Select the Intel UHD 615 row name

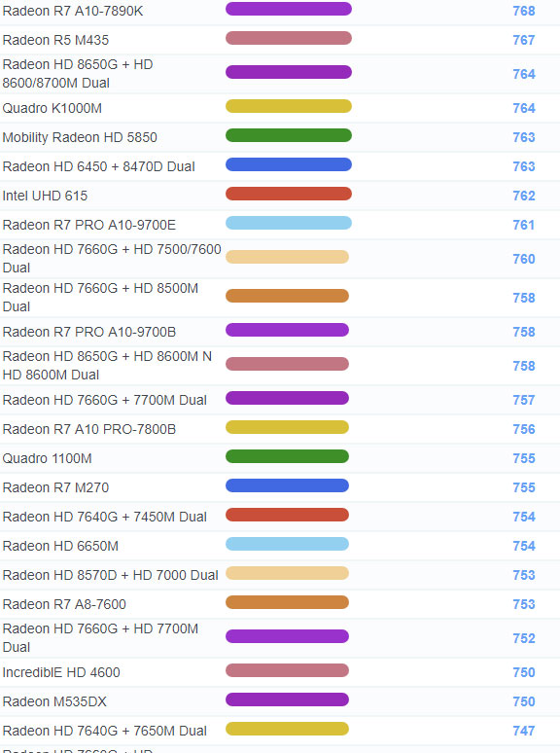[x=45, y=196]
